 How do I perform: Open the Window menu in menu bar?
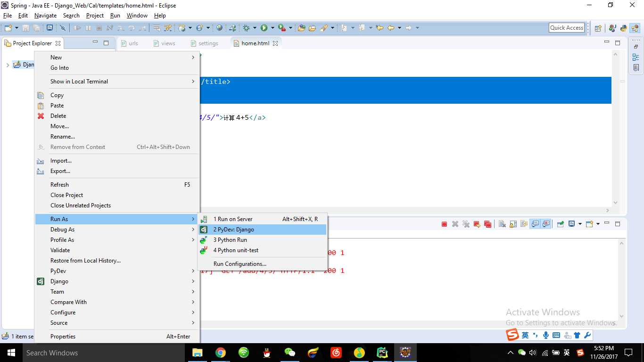tap(137, 16)
